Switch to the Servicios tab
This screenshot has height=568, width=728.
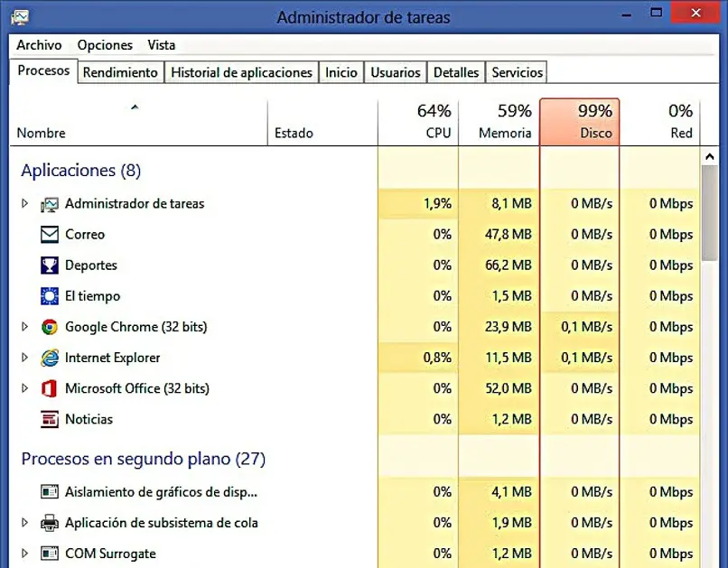[517, 72]
